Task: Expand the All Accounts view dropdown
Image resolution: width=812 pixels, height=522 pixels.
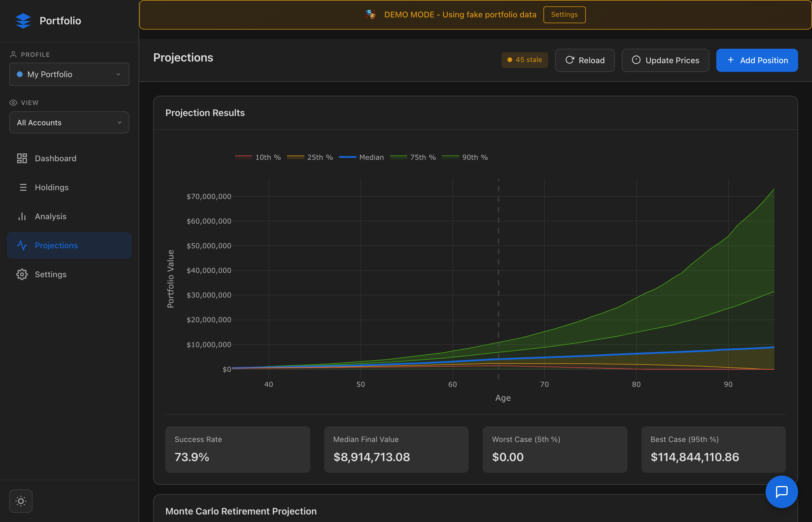Action: tap(69, 123)
